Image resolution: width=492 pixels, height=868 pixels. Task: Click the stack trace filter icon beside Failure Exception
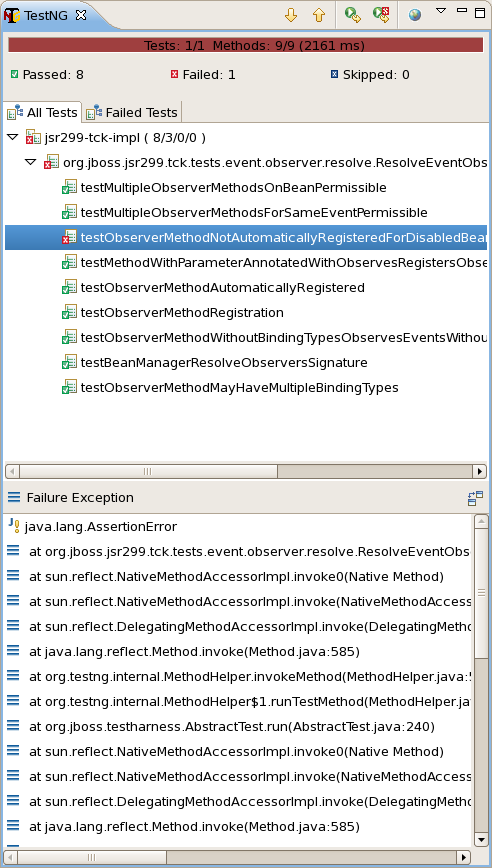[x=475, y=498]
